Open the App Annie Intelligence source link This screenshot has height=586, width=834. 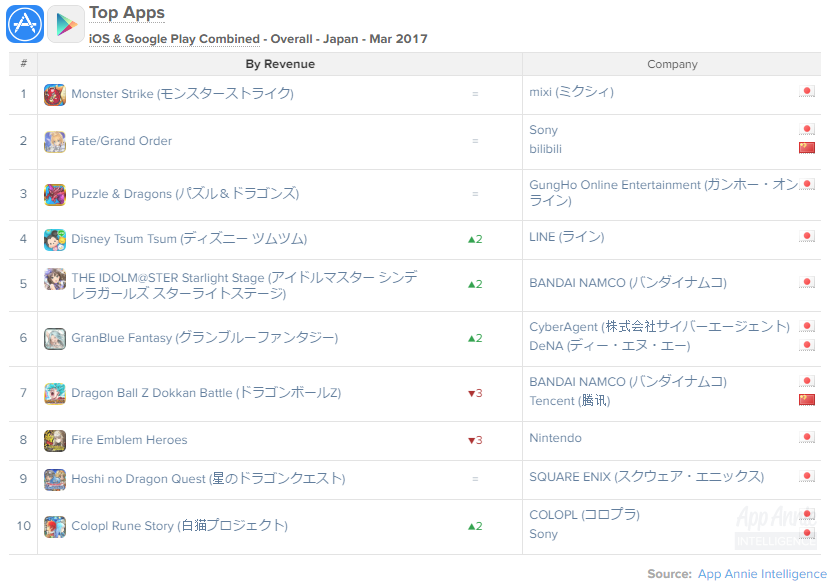click(x=762, y=574)
